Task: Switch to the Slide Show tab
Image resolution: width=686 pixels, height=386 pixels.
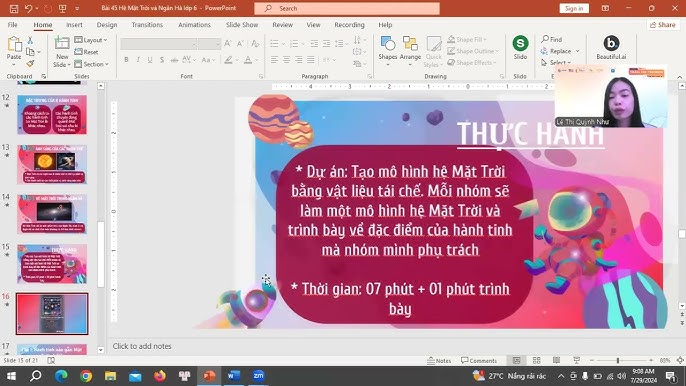Action: click(x=242, y=25)
